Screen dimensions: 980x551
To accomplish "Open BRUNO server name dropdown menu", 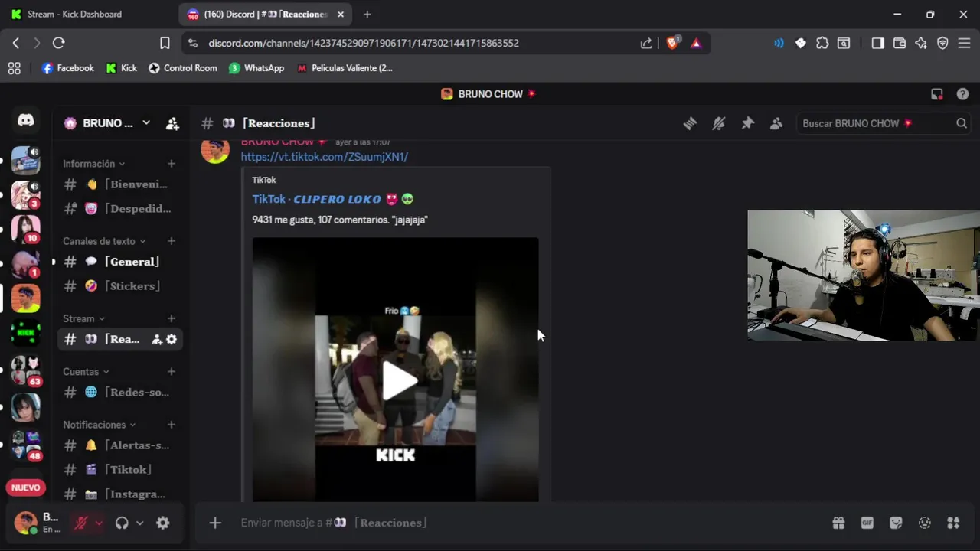I will (109, 123).
